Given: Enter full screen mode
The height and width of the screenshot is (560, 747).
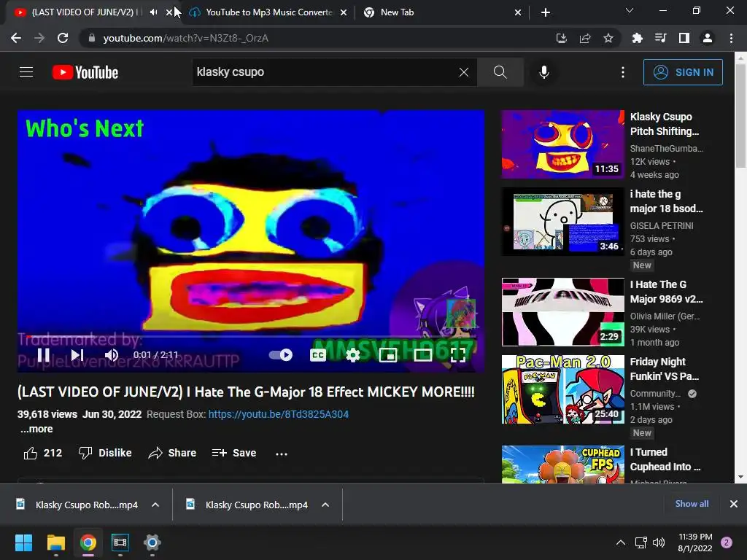Looking at the screenshot, I should point(458,355).
